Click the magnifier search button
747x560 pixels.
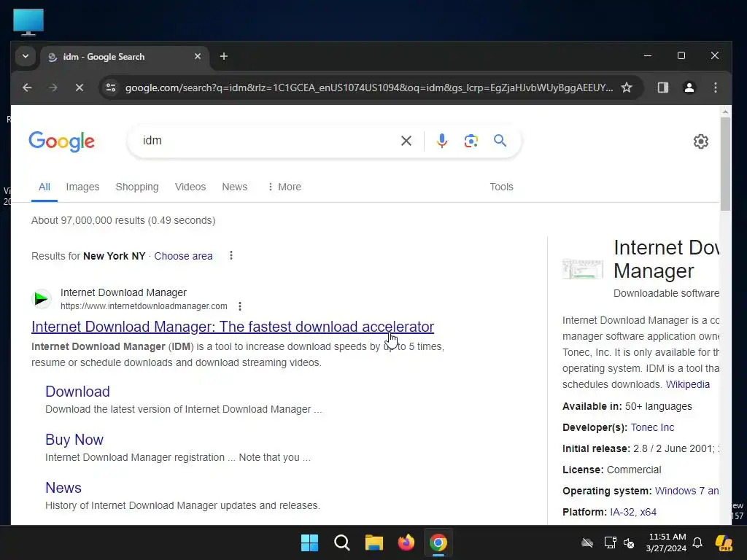500,141
